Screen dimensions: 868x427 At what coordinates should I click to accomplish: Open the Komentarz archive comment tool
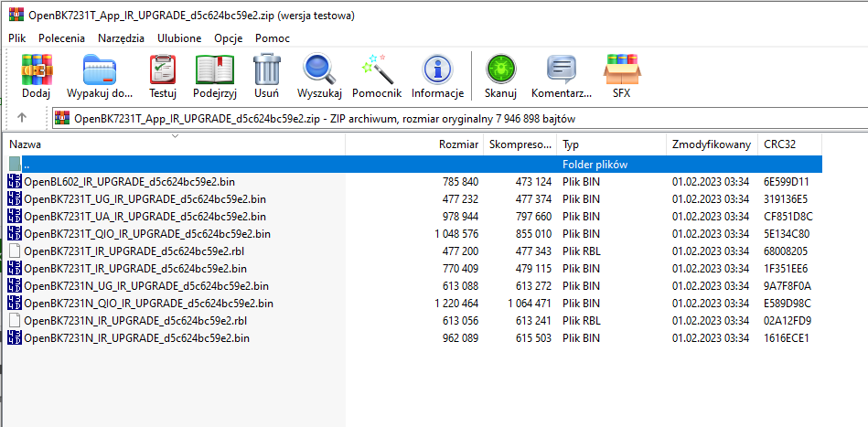pyautogui.click(x=562, y=69)
